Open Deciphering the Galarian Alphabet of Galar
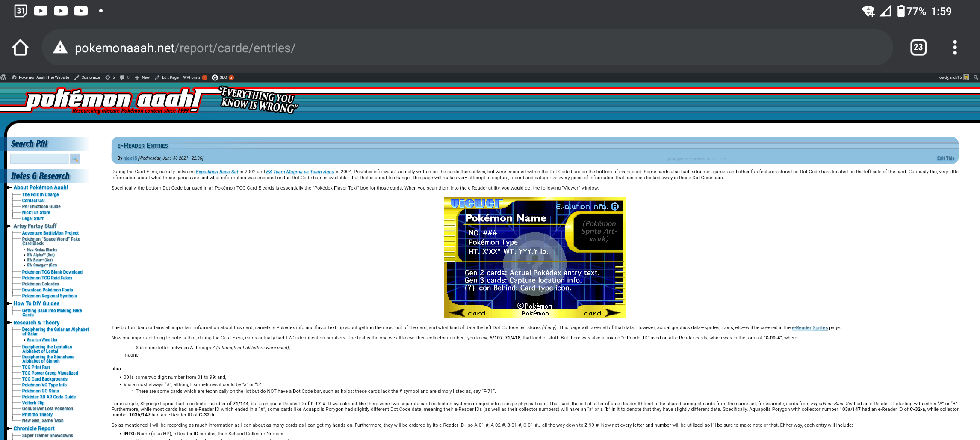Image resolution: width=980 pixels, height=440 pixels. (x=56, y=332)
